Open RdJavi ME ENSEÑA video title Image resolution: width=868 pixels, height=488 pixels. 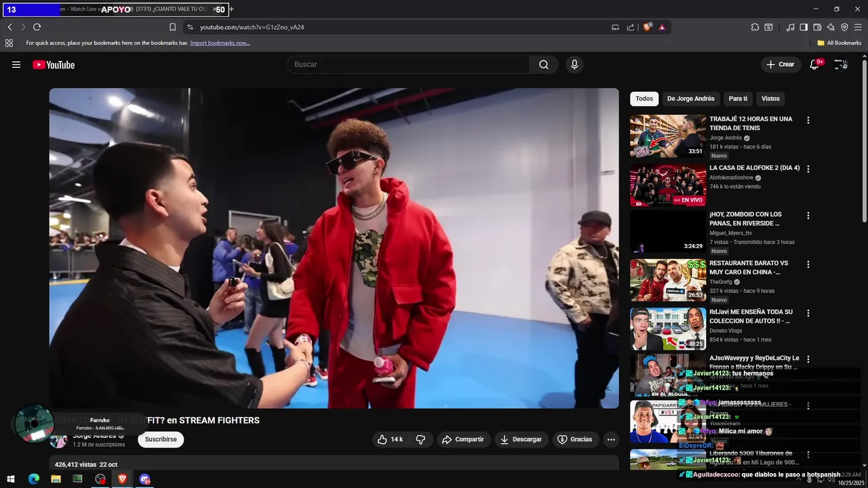(751, 316)
